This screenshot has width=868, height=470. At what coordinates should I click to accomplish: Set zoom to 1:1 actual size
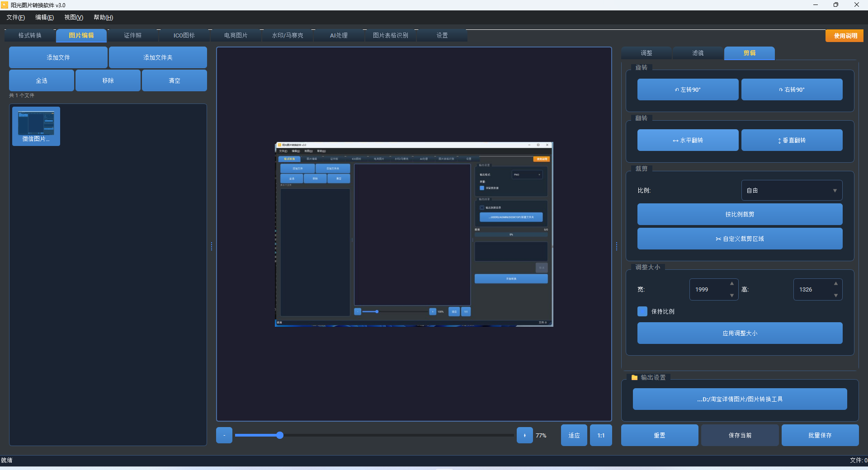[601, 435]
